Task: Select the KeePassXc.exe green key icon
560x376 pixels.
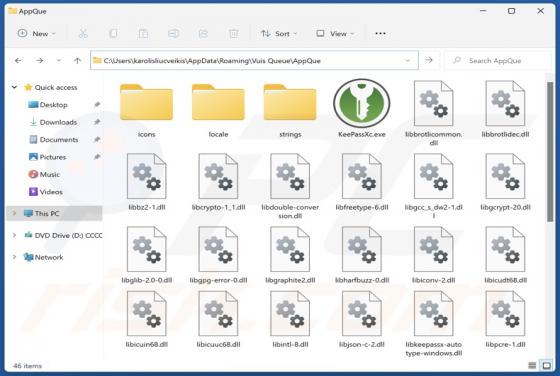Action: point(362,104)
